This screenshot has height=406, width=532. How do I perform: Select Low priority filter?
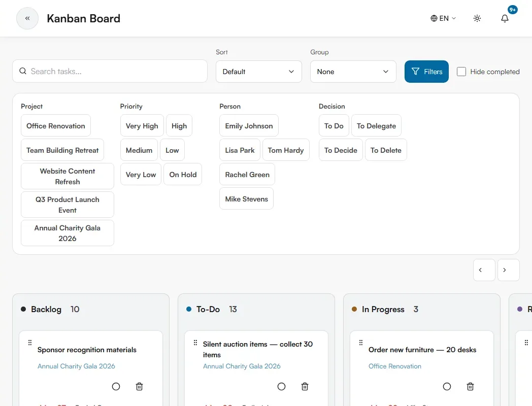click(x=173, y=150)
